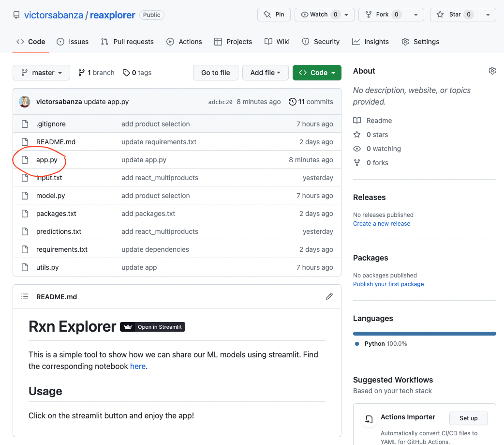
Task: Click the victorsabanza avatar image
Action: click(25, 102)
